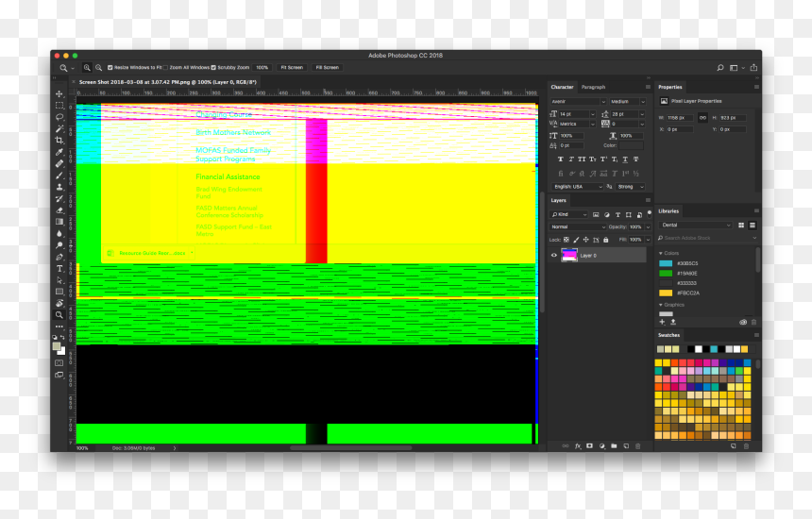Collapse the Colors section in Libraries
812x519 pixels.
(661, 253)
